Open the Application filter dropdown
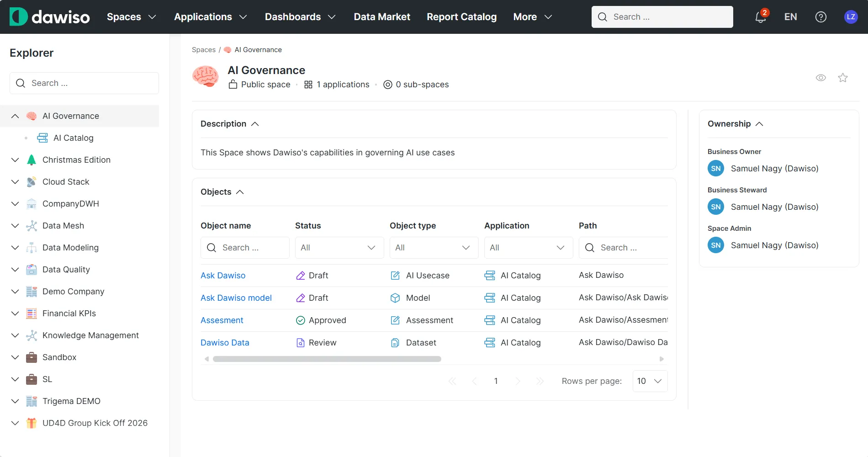Image resolution: width=868 pixels, height=457 pixels. tap(529, 248)
